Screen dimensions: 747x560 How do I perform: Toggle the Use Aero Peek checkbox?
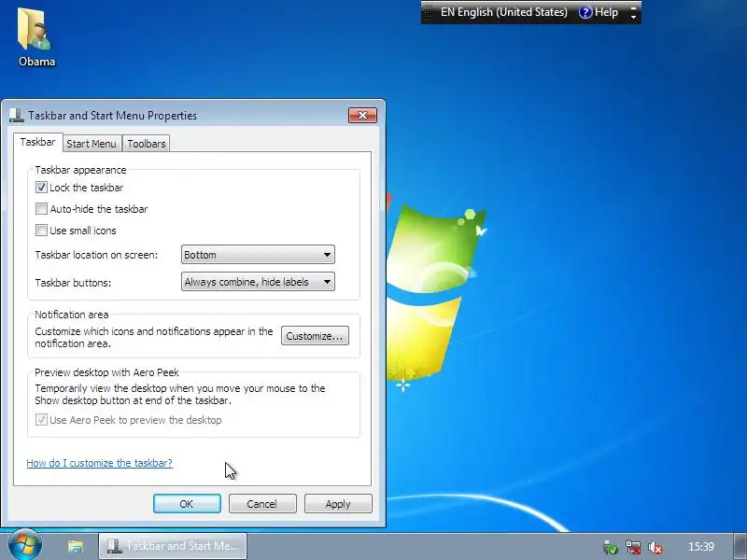pyautogui.click(x=41, y=420)
